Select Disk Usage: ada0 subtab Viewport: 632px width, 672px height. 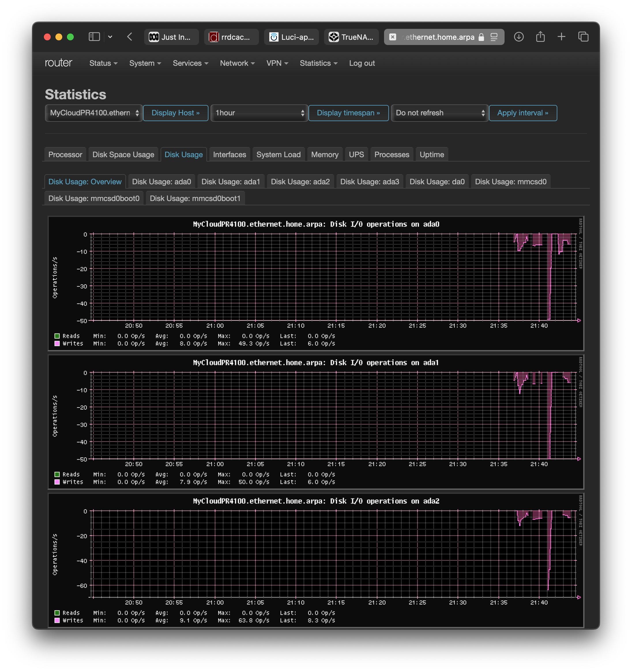point(161,181)
